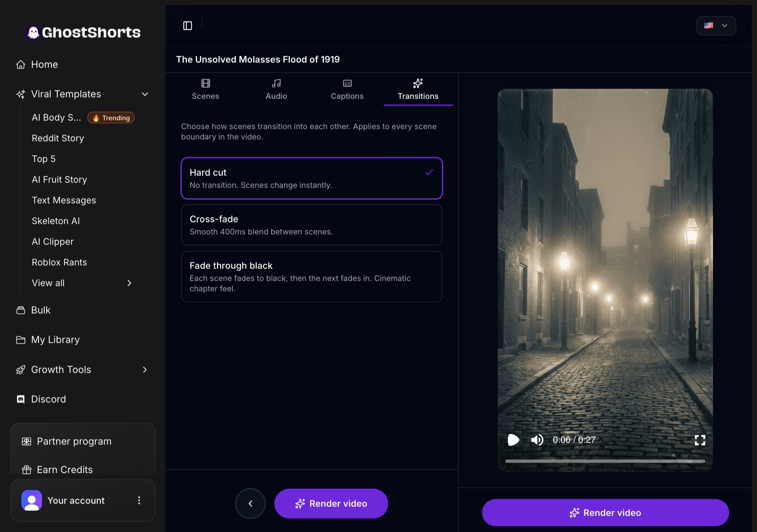Select the Hard cut transition option
The height and width of the screenshot is (532, 757).
[x=312, y=178]
